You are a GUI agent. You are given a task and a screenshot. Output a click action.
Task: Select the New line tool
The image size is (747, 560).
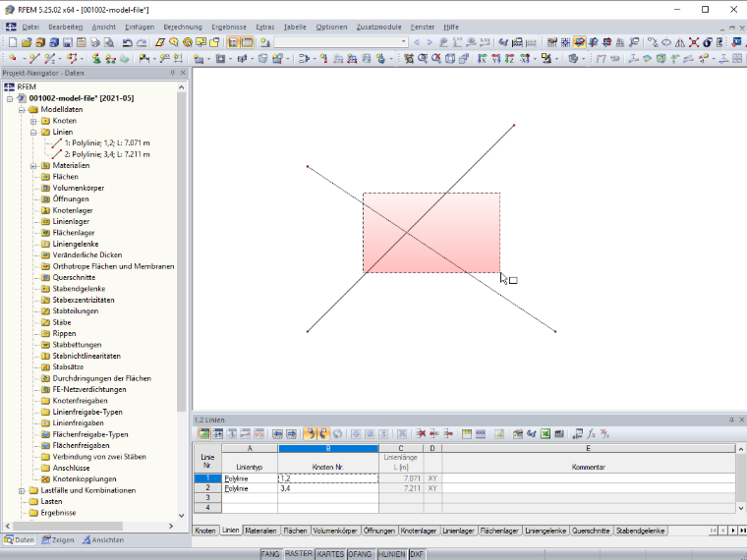click(x=33, y=59)
